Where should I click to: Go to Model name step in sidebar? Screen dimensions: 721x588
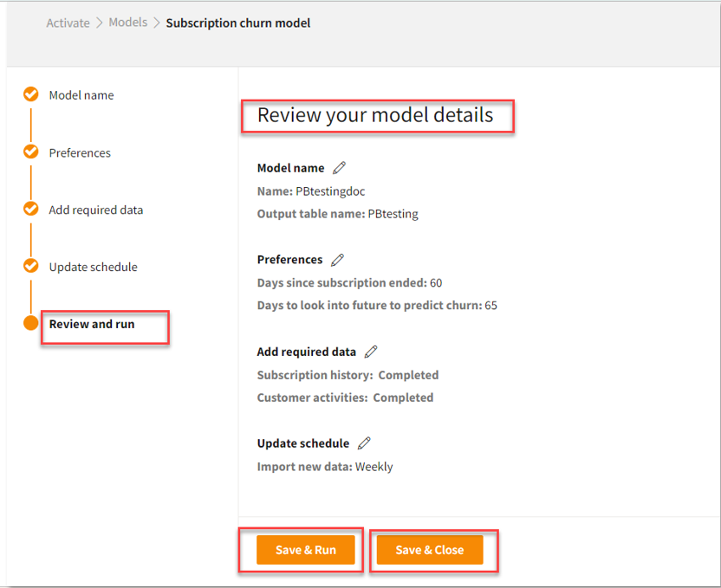click(81, 95)
